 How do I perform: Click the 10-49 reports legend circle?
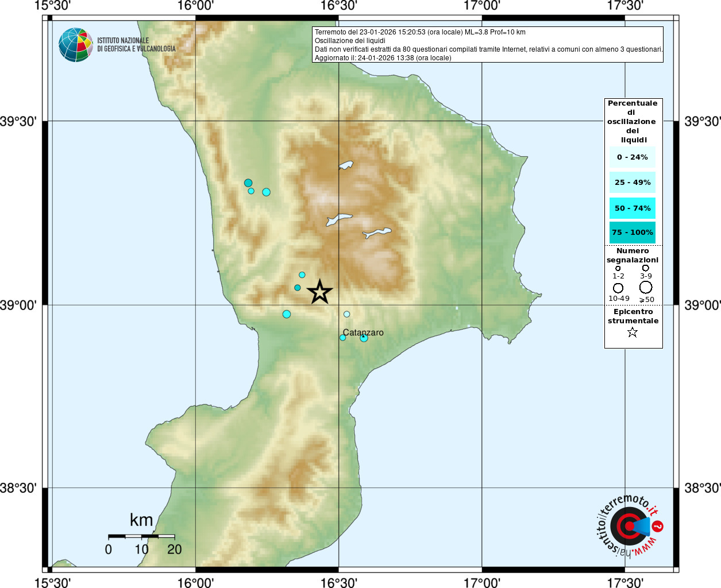pyautogui.click(x=618, y=288)
